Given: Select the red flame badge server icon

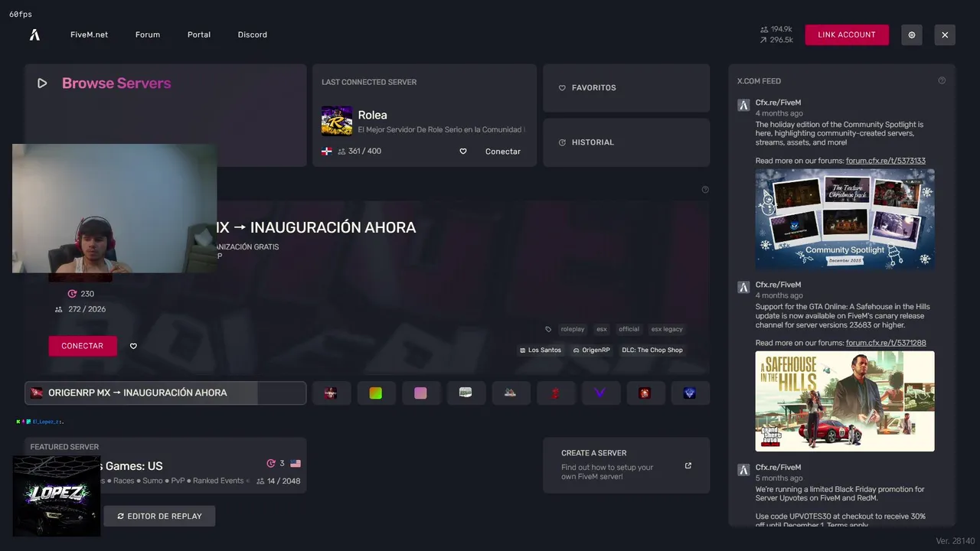Looking at the screenshot, I should tap(645, 393).
